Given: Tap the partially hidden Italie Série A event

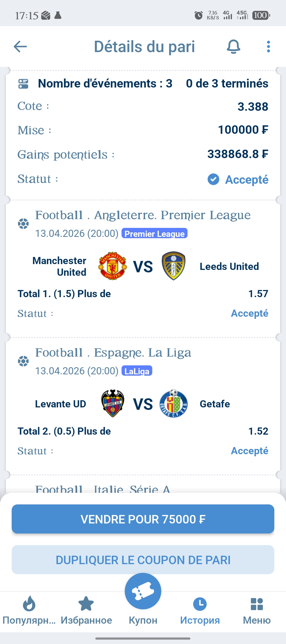Looking at the screenshot, I should coord(103,488).
